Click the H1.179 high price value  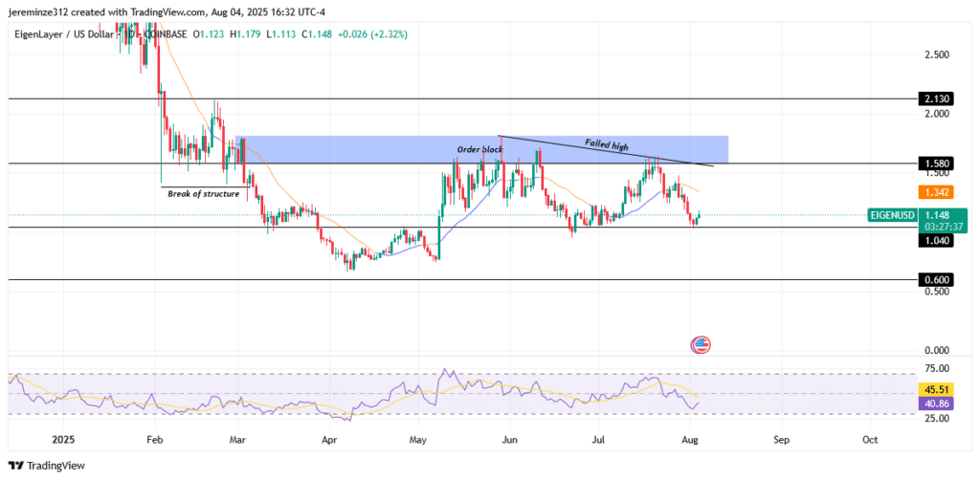[246, 34]
